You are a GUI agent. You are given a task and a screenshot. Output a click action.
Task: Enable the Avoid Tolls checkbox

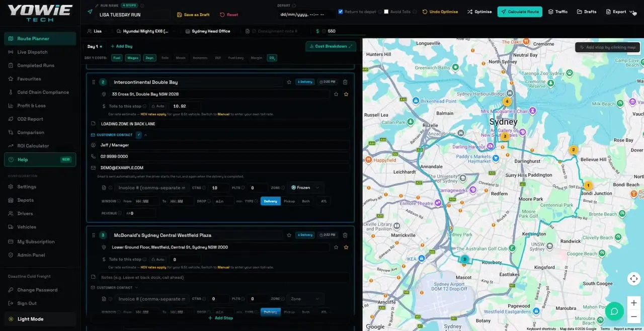click(x=386, y=12)
